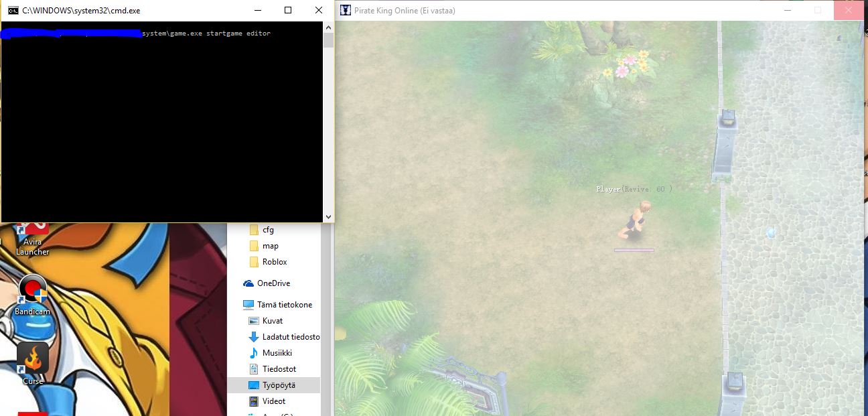The height and width of the screenshot is (416, 868).
Task: Minimize the Pirate King Online window
Action: (787, 10)
